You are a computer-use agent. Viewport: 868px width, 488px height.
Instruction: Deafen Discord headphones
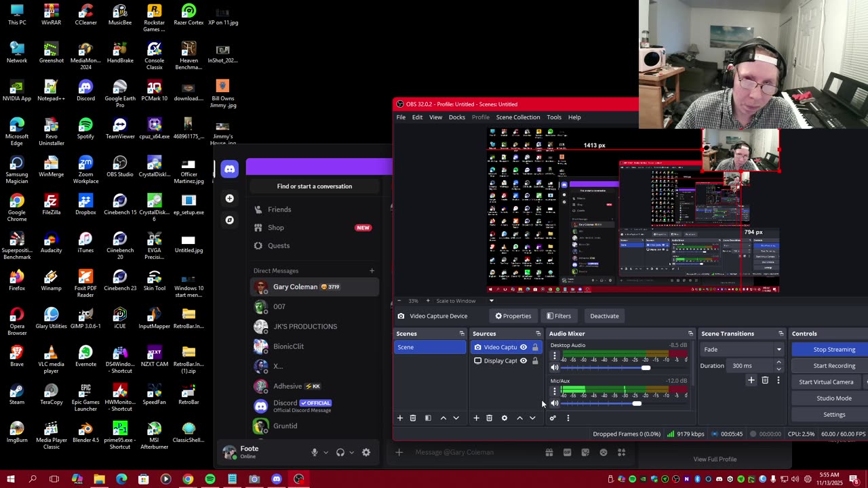[x=340, y=452]
